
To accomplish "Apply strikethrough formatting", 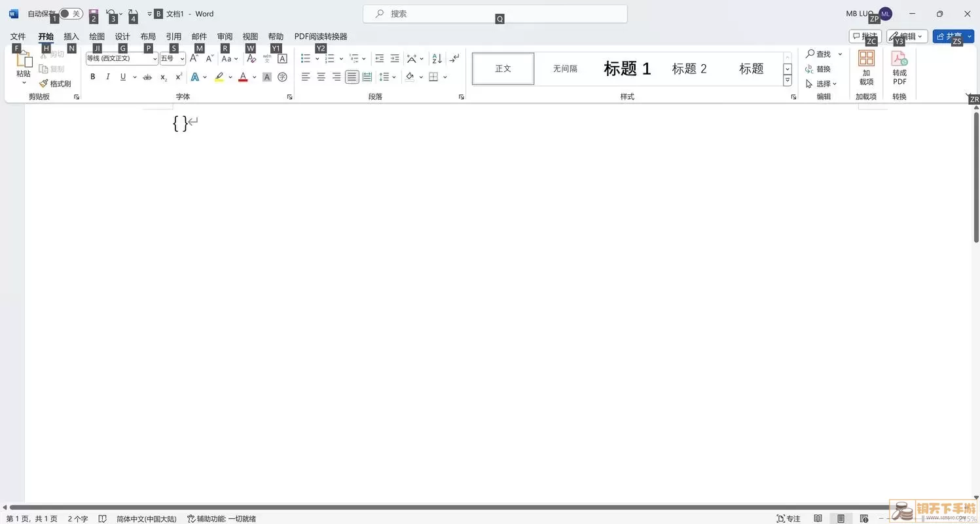I will point(147,77).
